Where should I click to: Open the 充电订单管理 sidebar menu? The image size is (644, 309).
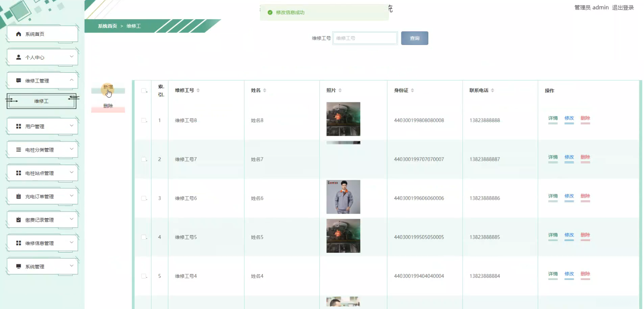click(42, 197)
